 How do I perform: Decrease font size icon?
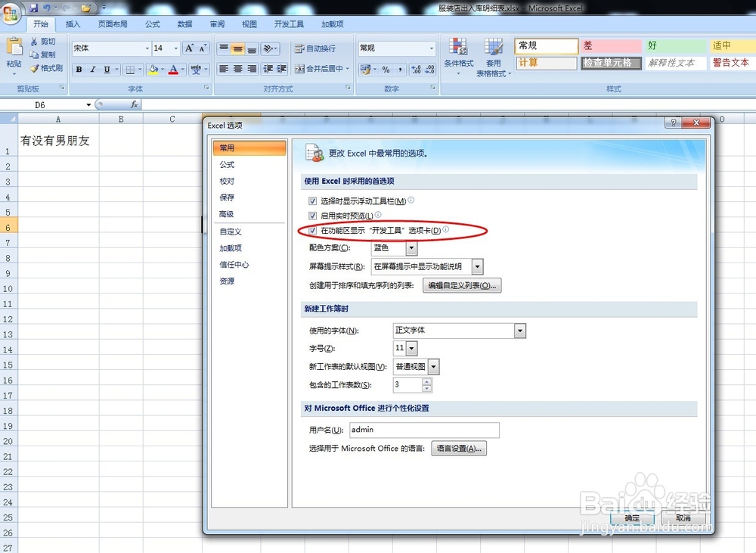(x=203, y=48)
